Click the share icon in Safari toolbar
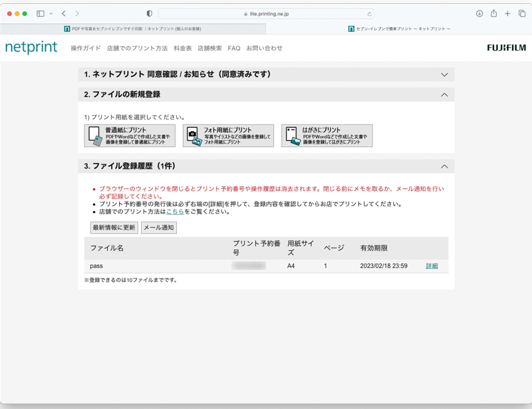The width and height of the screenshot is (532, 409). [x=493, y=12]
